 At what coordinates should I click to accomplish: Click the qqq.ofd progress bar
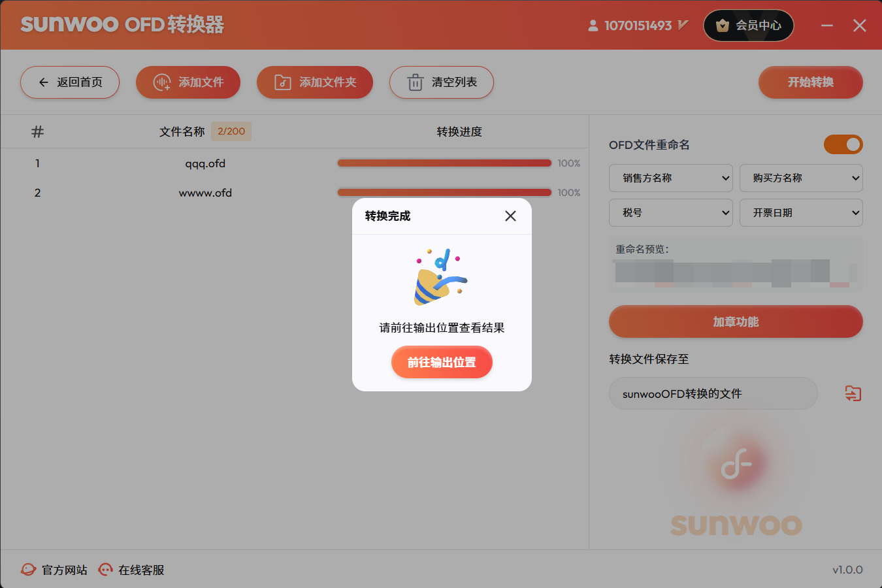(x=444, y=163)
